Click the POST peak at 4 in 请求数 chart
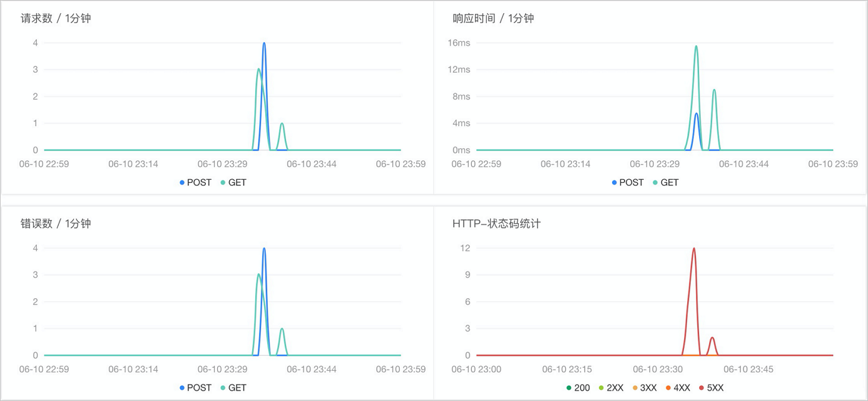This screenshot has width=868, height=401. pos(264,43)
